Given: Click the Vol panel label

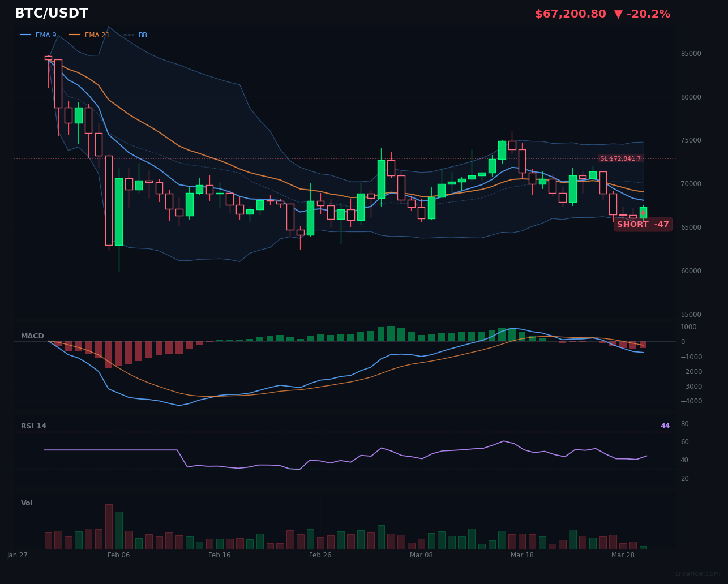Looking at the screenshot, I should [26, 503].
